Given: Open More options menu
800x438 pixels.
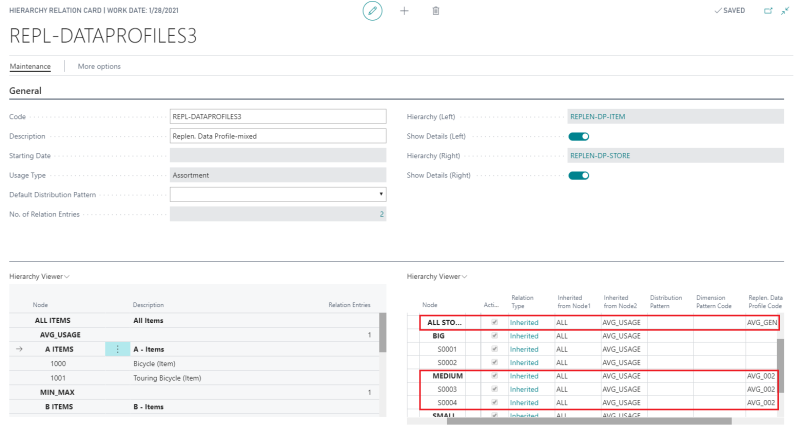Looking at the screenshot, I should click(99, 66).
